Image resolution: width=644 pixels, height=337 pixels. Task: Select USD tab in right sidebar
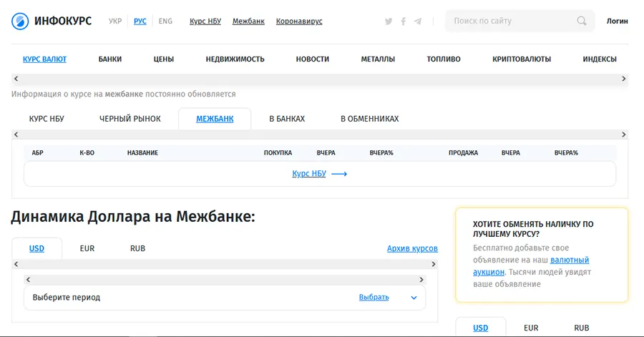point(481,328)
